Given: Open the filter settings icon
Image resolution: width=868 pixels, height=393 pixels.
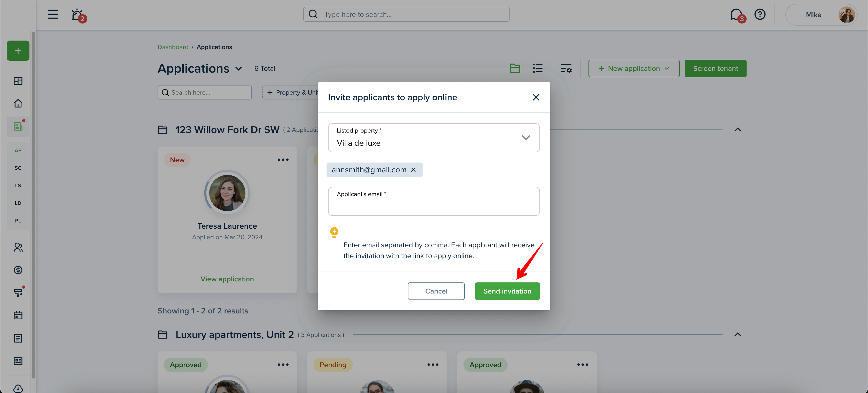Looking at the screenshot, I should click(x=566, y=68).
